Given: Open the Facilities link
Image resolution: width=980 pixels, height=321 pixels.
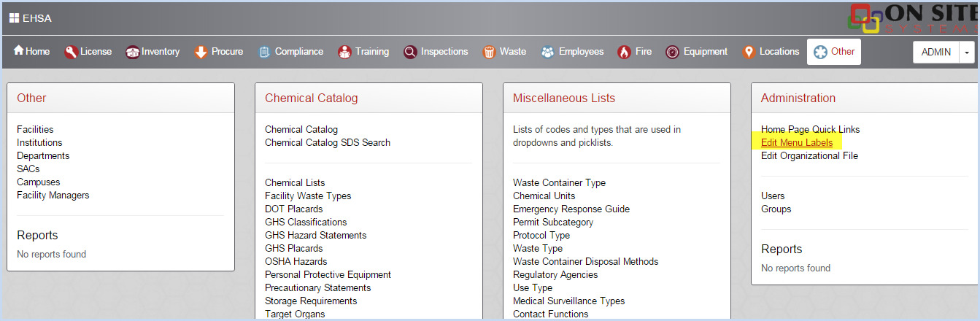Looking at the screenshot, I should pos(35,130).
